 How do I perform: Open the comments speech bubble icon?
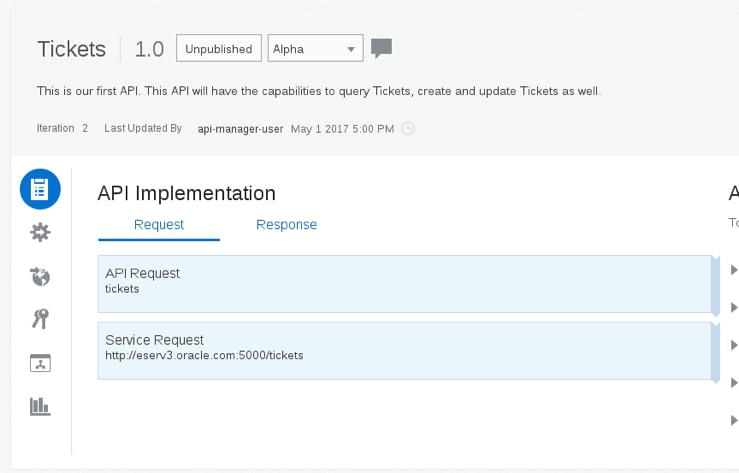[x=381, y=48]
